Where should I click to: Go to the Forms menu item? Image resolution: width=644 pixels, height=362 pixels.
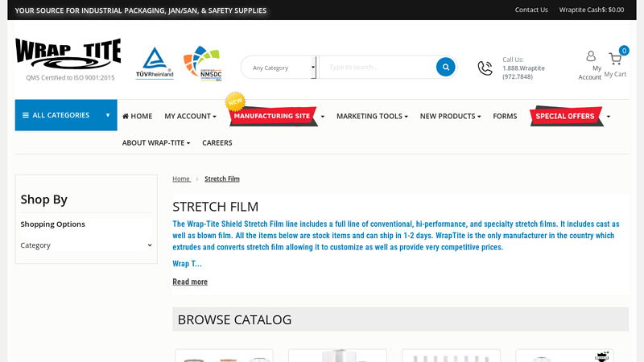505,116
